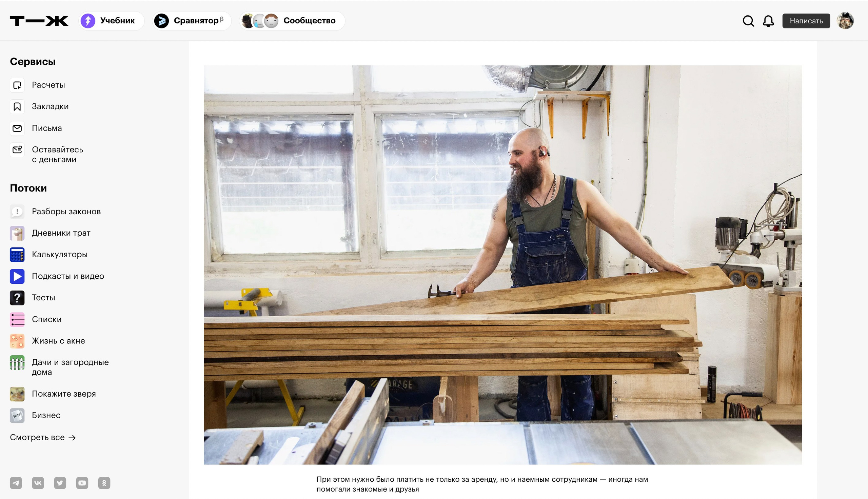Open the user profile avatar

click(845, 21)
